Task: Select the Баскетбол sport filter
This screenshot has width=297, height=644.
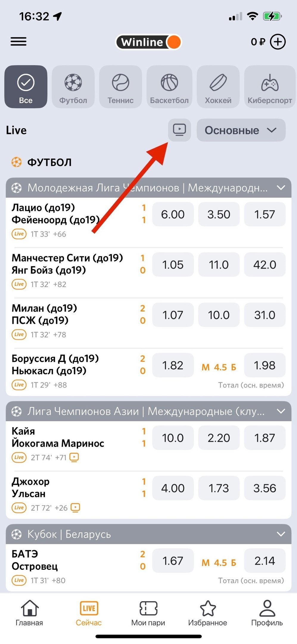Action: coord(169,87)
